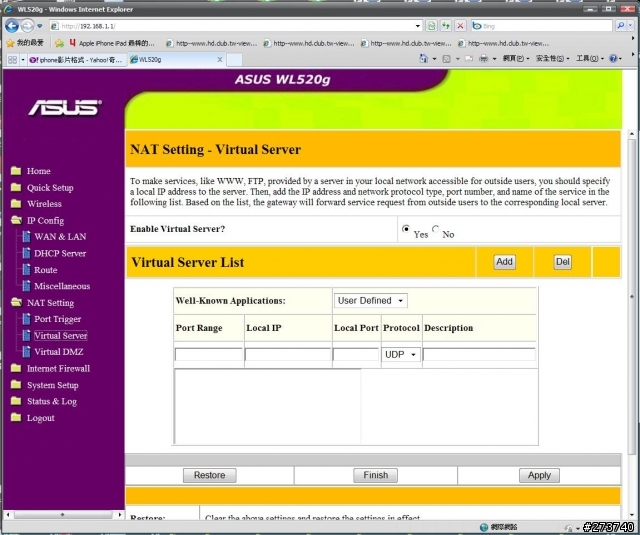Open the Quick Tabs grid icon
The image size is (640, 535).
click(12, 60)
